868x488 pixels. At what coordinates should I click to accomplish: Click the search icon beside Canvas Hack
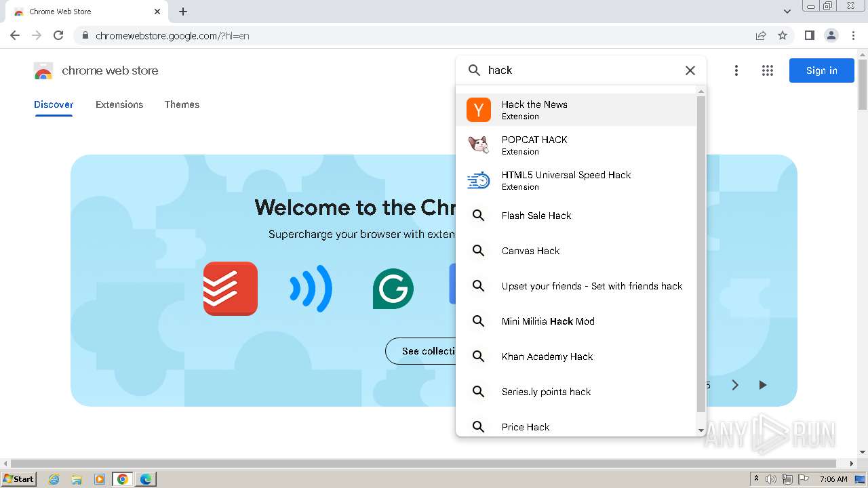coord(479,251)
